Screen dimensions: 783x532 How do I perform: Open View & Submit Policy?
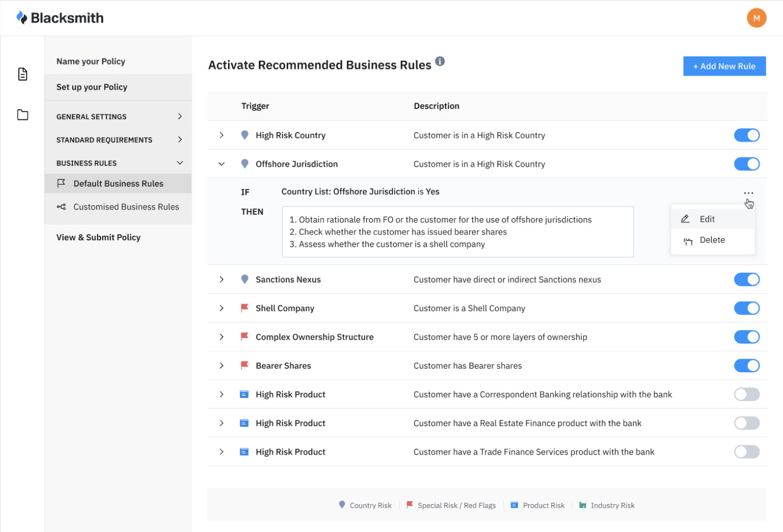[x=99, y=237]
